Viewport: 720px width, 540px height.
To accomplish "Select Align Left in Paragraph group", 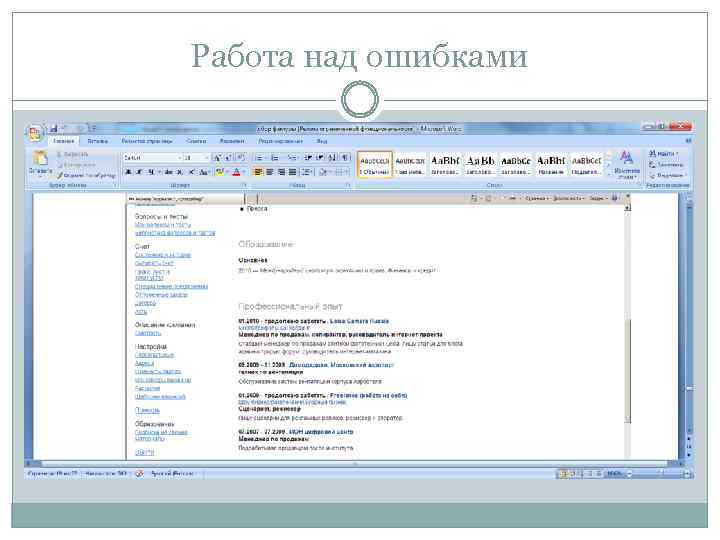I will [x=259, y=172].
